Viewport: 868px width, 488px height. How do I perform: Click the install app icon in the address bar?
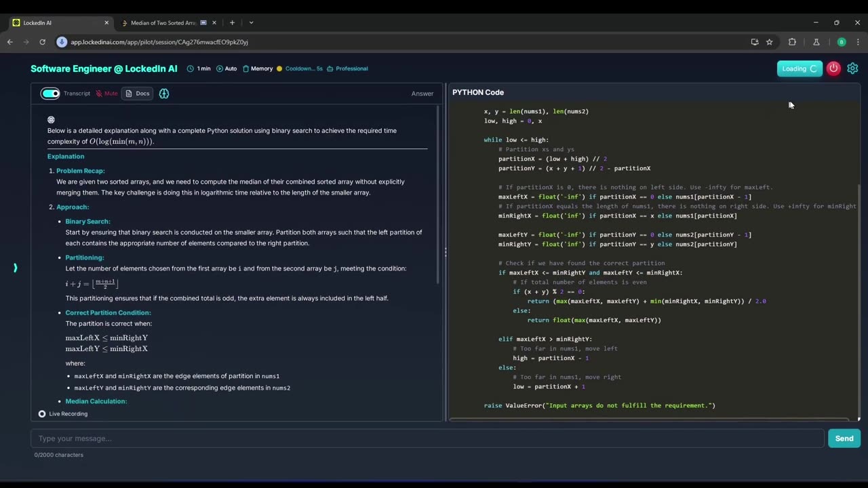point(755,42)
